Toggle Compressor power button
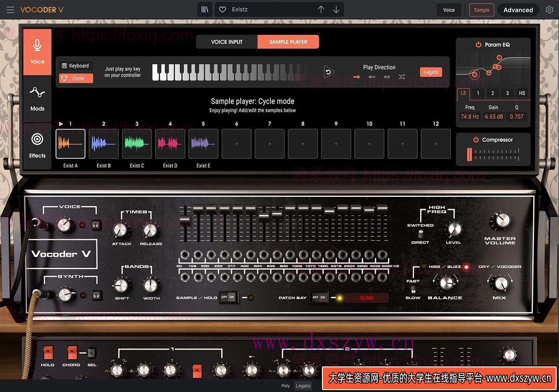559x392 pixels. 476,140
